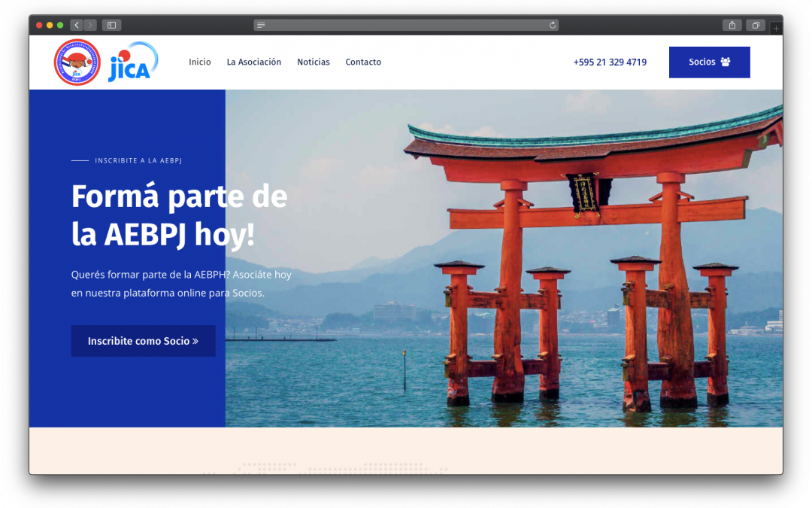
Task: Click inside the address bar
Action: pyautogui.click(x=406, y=25)
